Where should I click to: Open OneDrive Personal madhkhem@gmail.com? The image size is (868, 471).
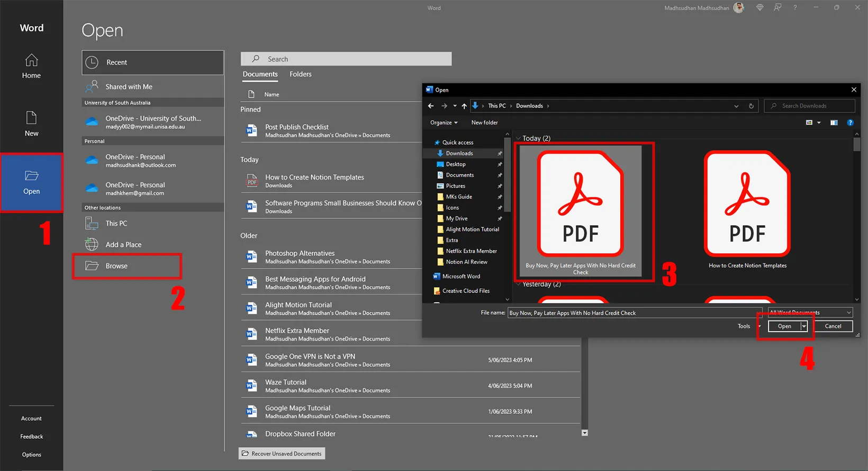coord(153,189)
